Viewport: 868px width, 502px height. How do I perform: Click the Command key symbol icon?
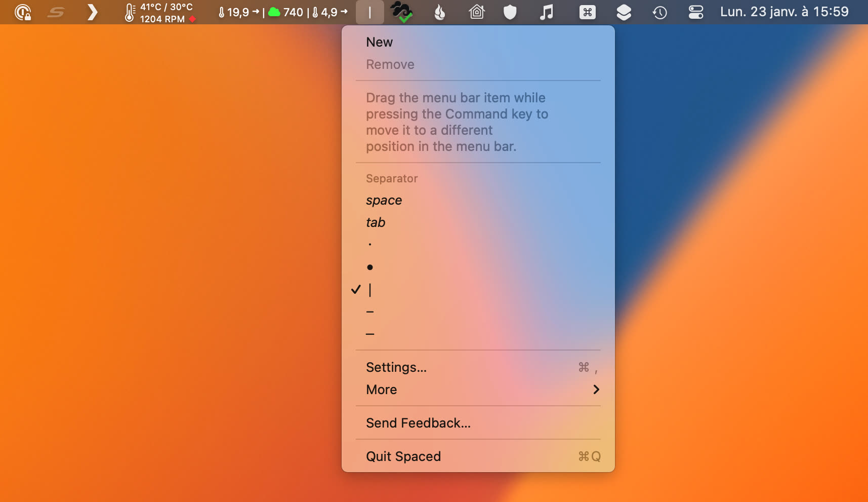pos(588,12)
